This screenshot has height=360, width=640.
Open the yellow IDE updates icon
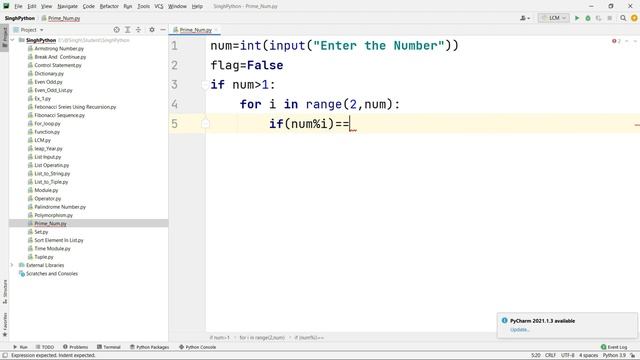coord(634,18)
